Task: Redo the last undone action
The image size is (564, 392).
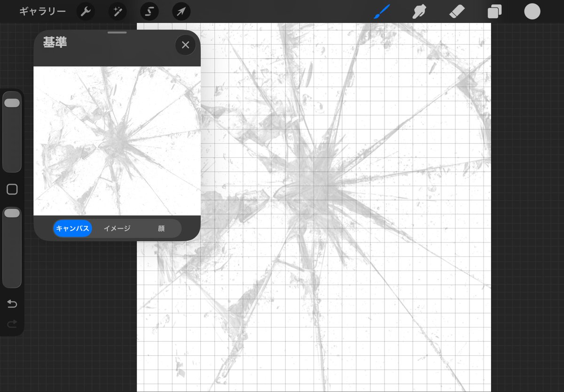Action: point(12,323)
